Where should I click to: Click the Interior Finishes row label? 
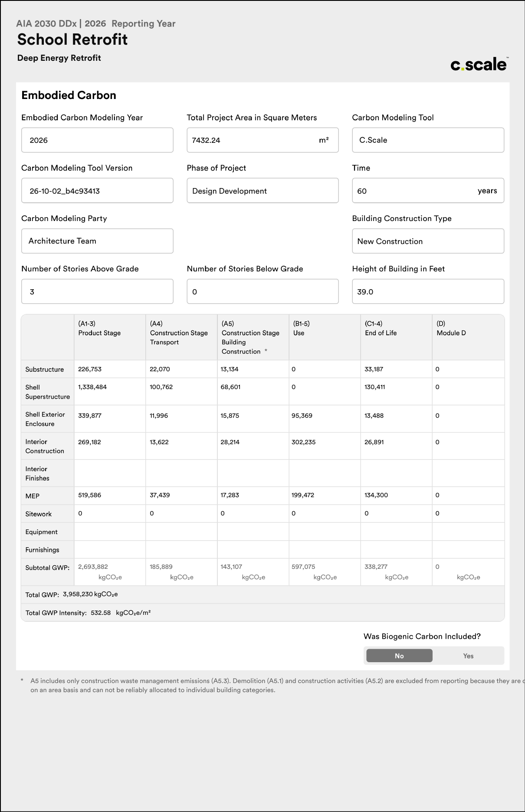37,473
